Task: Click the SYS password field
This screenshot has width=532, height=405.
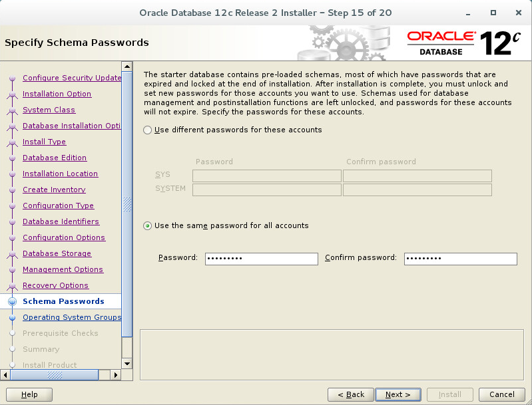Action: [x=267, y=176]
